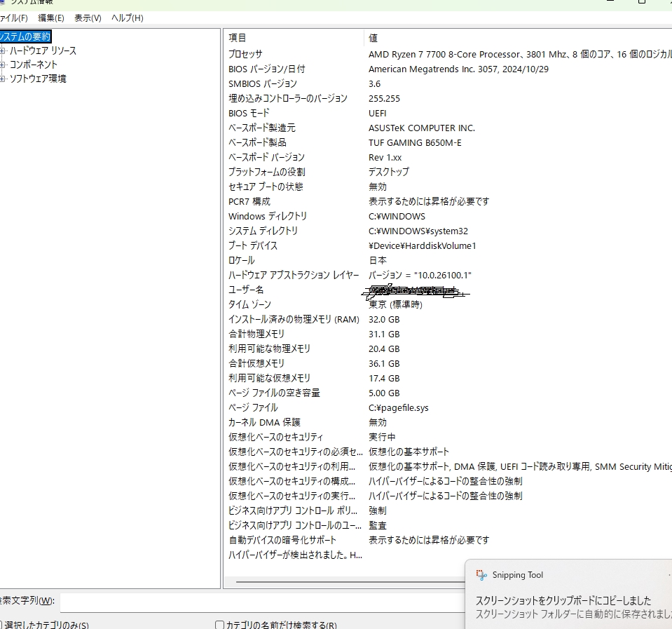The height and width of the screenshot is (629, 672).
Task: Expand the コンポーネント plus box
Action: coord(3,65)
